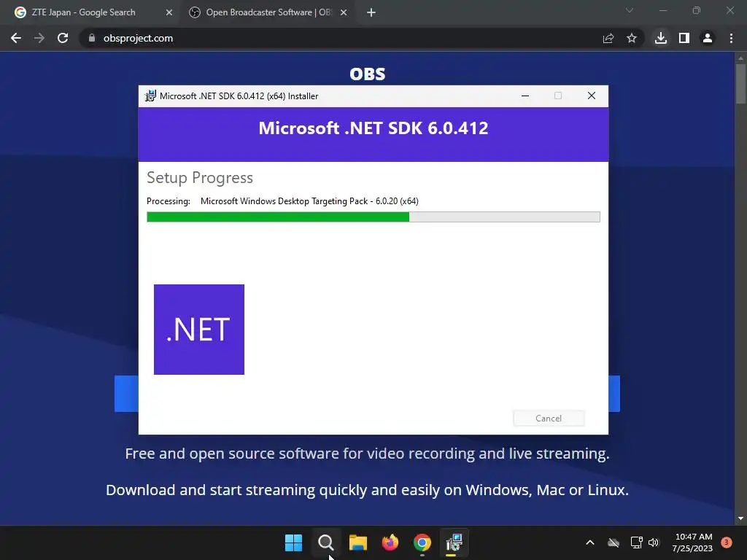
Task: Open the tab search chevron
Action: pos(630,10)
